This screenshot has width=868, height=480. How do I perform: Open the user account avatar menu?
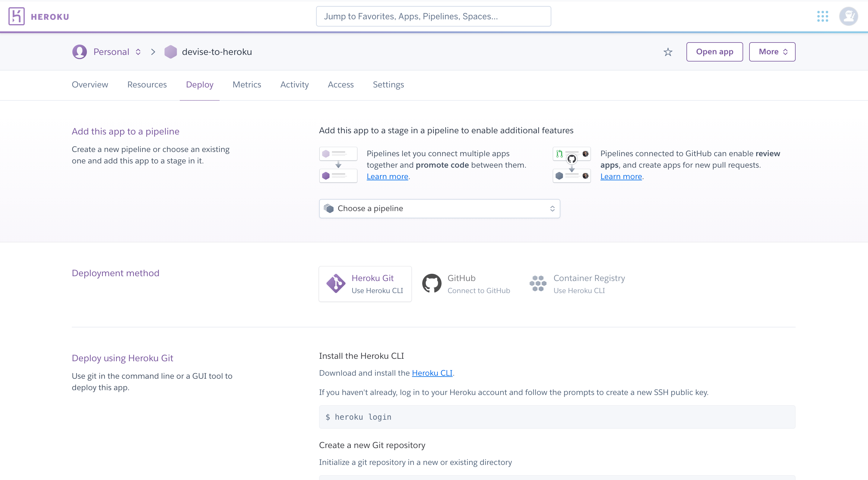[x=849, y=16]
